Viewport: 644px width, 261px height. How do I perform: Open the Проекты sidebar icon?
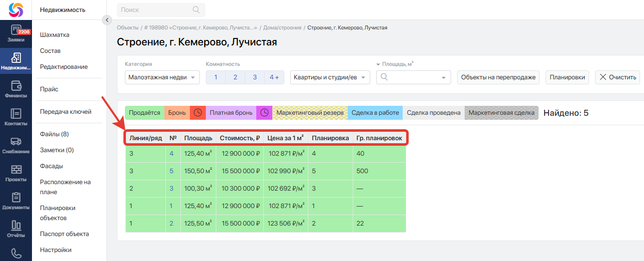pyautogui.click(x=15, y=170)
